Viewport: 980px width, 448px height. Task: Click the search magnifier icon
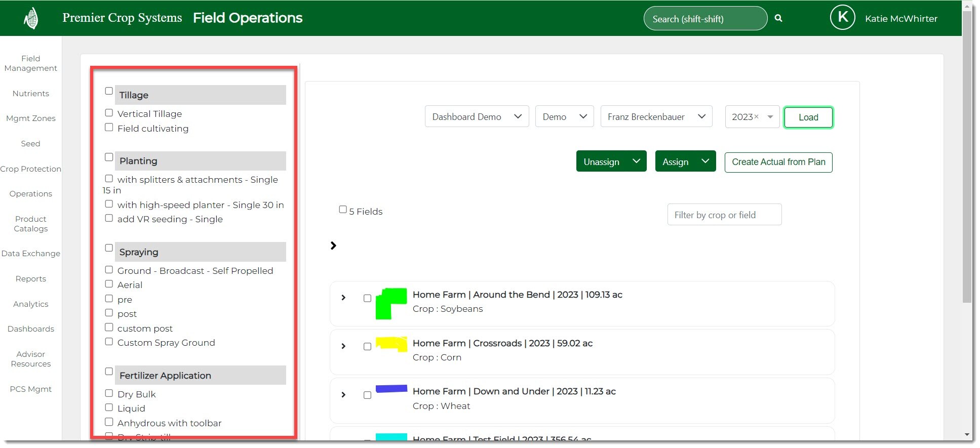pos(778,18)
